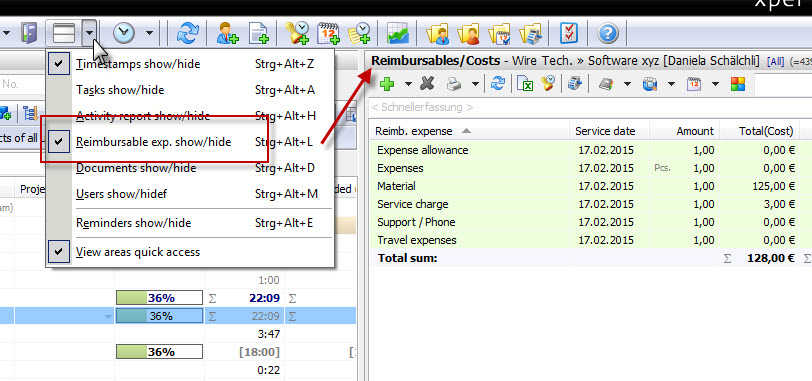Image resolution: width=812 pixels, height=381 pixels.
Task: Click the stamp with clock plus icon
Action: 297,34
